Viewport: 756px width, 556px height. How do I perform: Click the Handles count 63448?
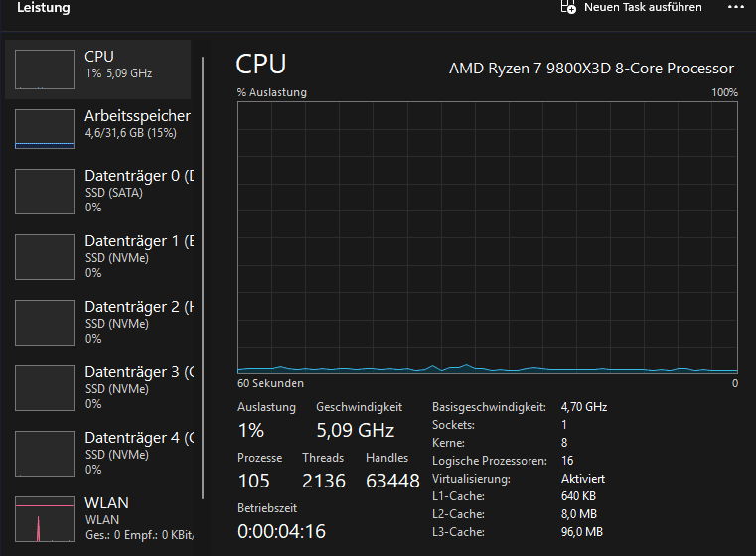392,481
